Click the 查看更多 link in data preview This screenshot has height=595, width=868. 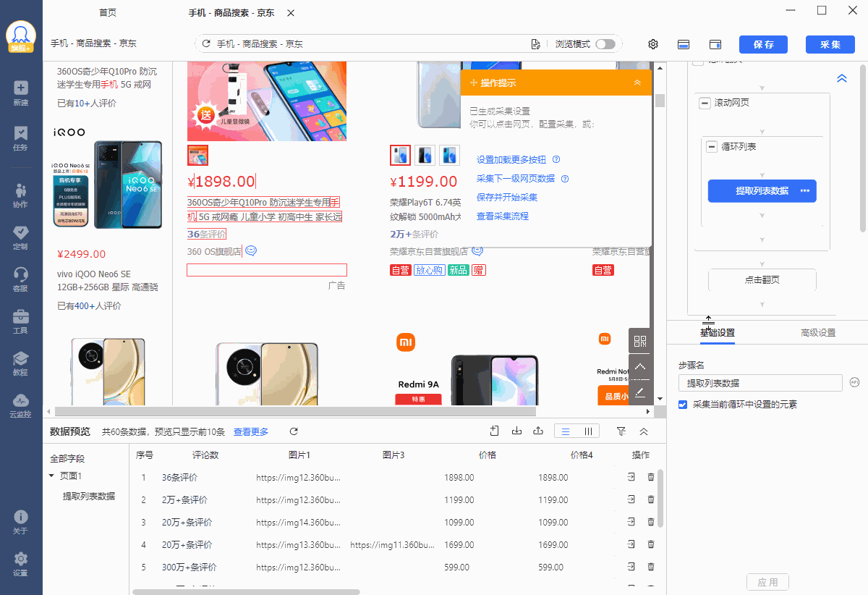(x=251, y=431)
